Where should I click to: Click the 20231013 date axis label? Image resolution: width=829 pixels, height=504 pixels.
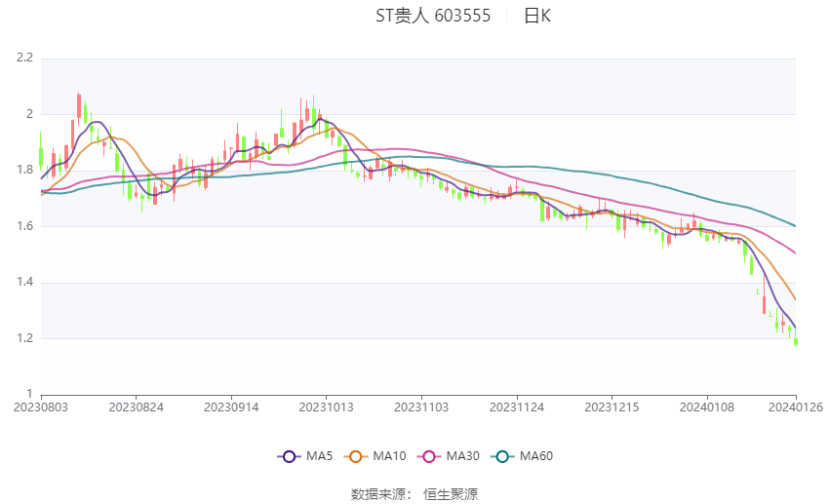point(326,407)
